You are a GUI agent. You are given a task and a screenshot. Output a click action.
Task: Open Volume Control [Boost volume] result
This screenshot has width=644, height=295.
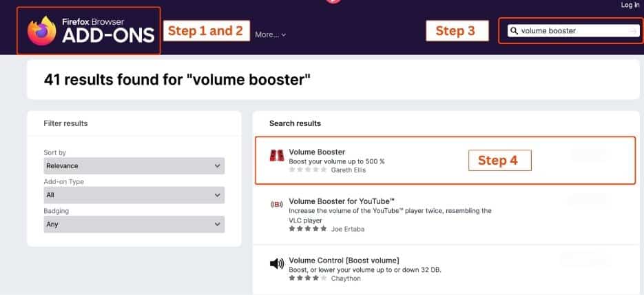tap(344, 260)
